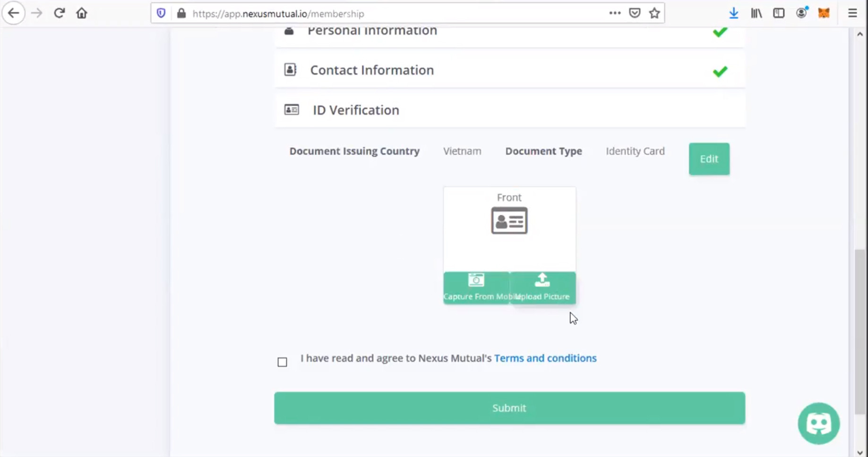This screenshot has height=457, width=868.
Task: Click the Contact Information address book icon
Action: pos(290,70)
